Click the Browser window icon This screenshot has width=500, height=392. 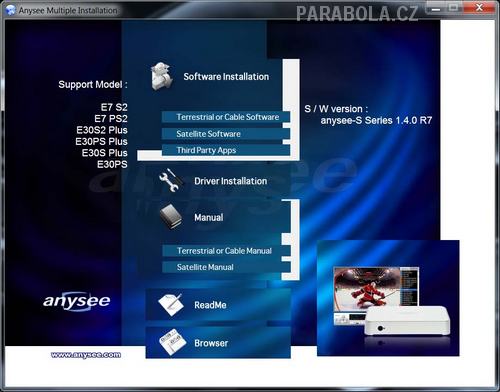pyautogui.click(x=172, y=342)
